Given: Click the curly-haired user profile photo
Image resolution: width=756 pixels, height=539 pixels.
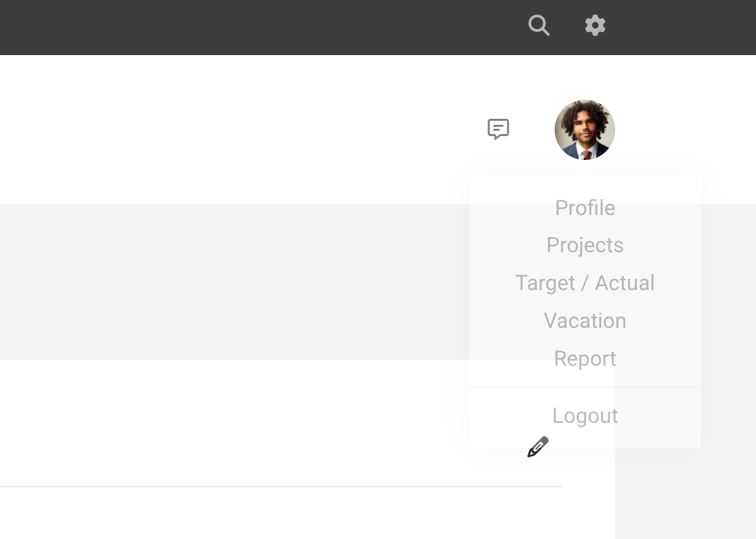Looking at the screenshot, I should (x=585, y=129).
